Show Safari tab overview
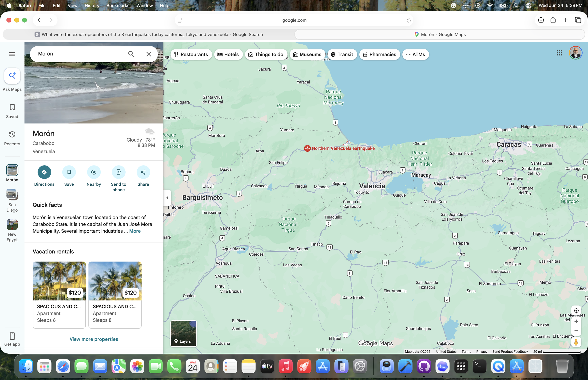The width and height of the screenshot is (588, 380). pos(578,20)
